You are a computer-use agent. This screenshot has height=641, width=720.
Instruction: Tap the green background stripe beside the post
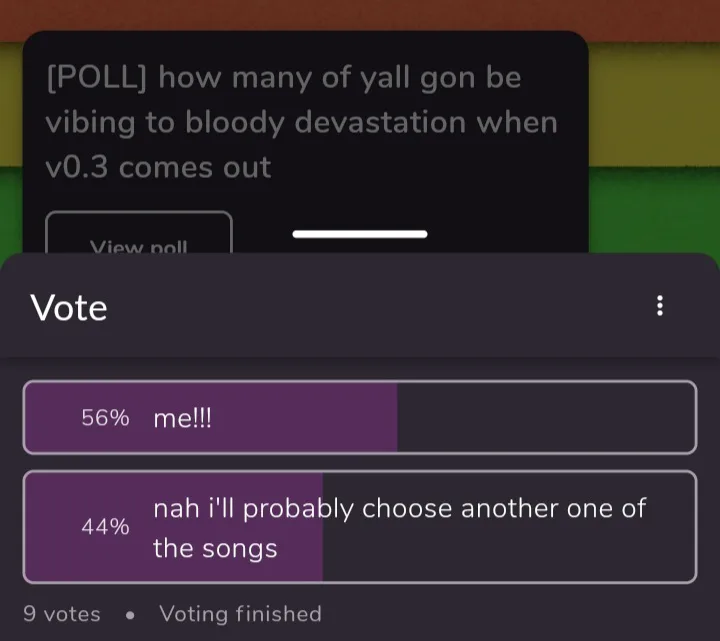[x=652, y=210]
